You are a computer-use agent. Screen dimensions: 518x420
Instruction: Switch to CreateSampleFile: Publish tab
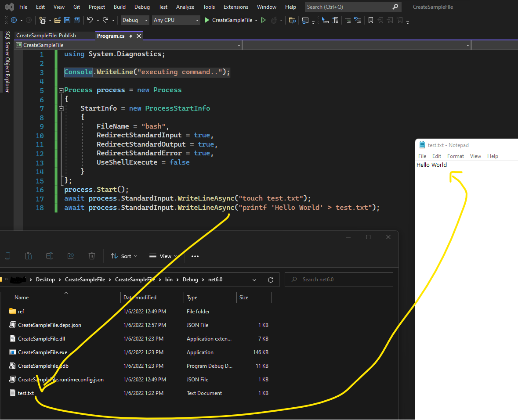click(x=46, y=36)
